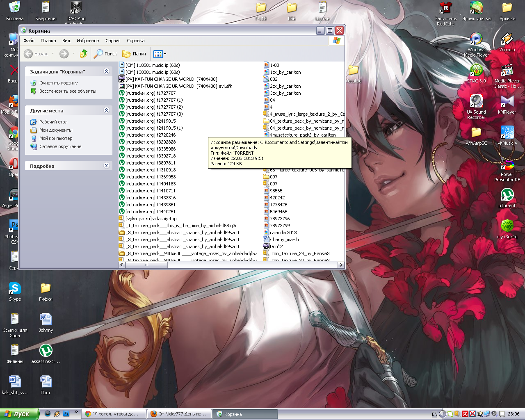Image resolution: width=525 pixels, height=420 pixels.
Task: Open the Файл menu
Action: pos(29,41)
